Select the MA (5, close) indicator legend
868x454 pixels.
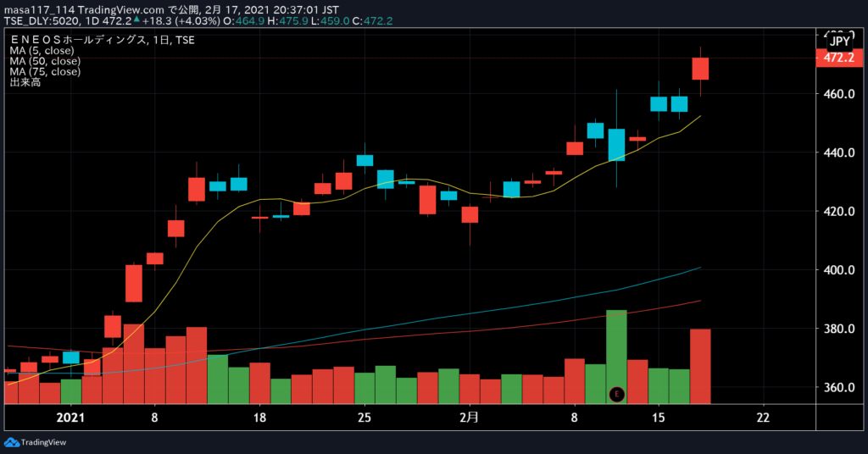point(42,50)
